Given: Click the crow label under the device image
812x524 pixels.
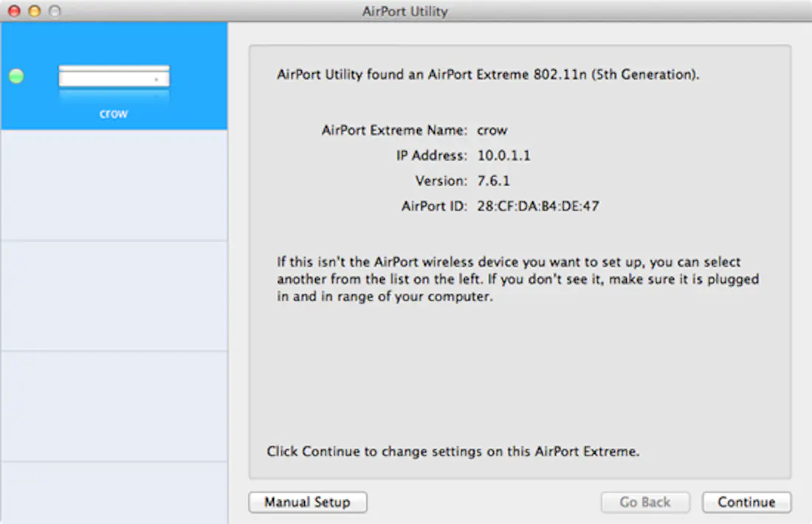Looking at the screenshot, I should 114,113.
